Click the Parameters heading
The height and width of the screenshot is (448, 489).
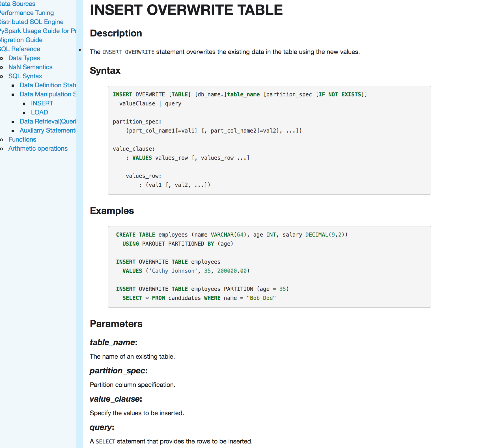(116, 324)
